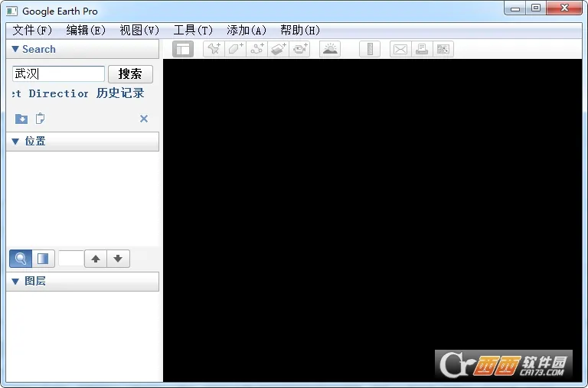Open the 文件(F) menu

coord(32,31)
